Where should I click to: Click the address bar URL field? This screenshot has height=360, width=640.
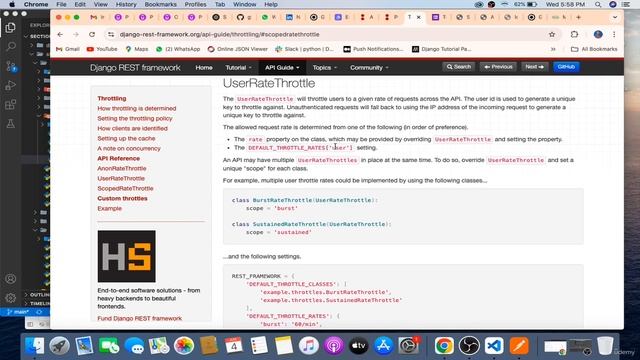(331, 35)
